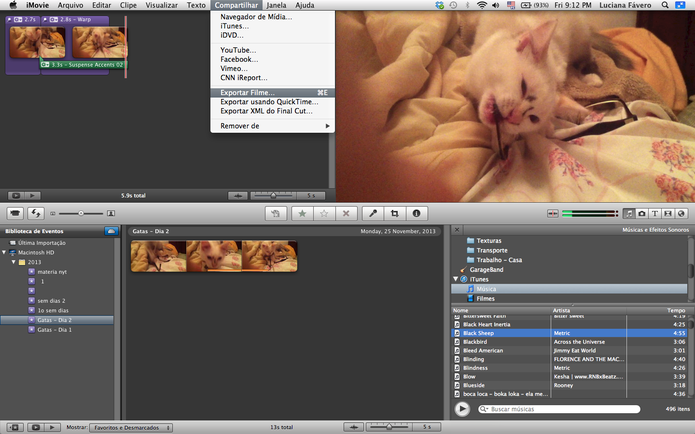Play the project in full screen button

coord(16,195)
